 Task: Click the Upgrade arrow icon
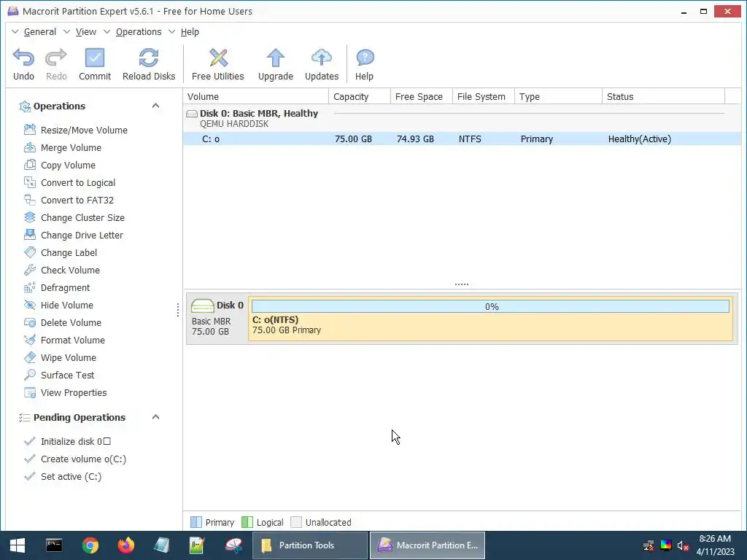click(275, 58)
